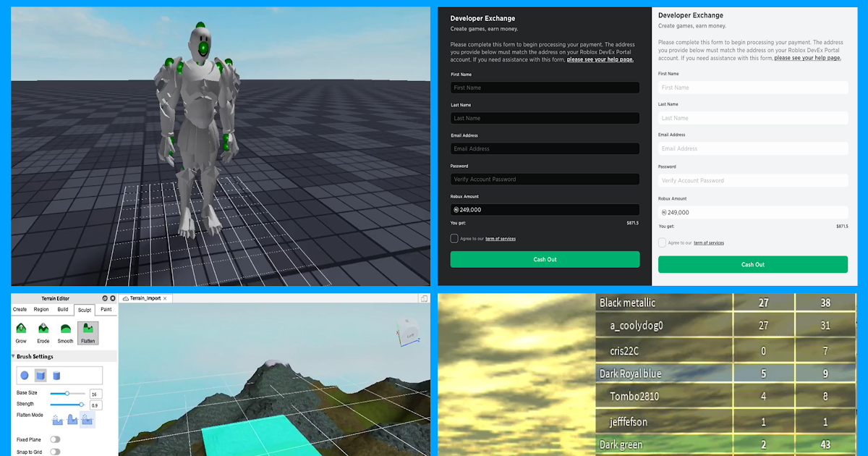The width and height of the screenshot is (868, 456).
Task: Click Last Name field in dark form
Action: point(545,118)
